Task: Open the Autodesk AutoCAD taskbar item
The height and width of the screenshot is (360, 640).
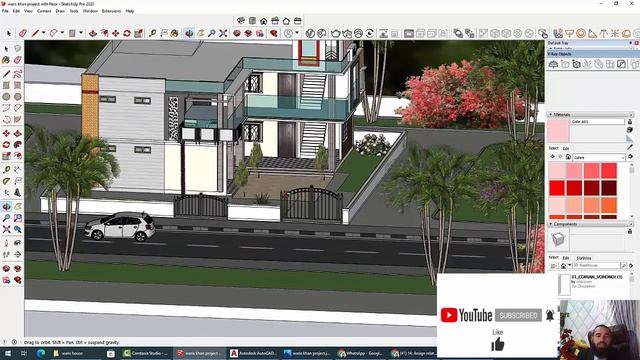Action: [253, 353]
